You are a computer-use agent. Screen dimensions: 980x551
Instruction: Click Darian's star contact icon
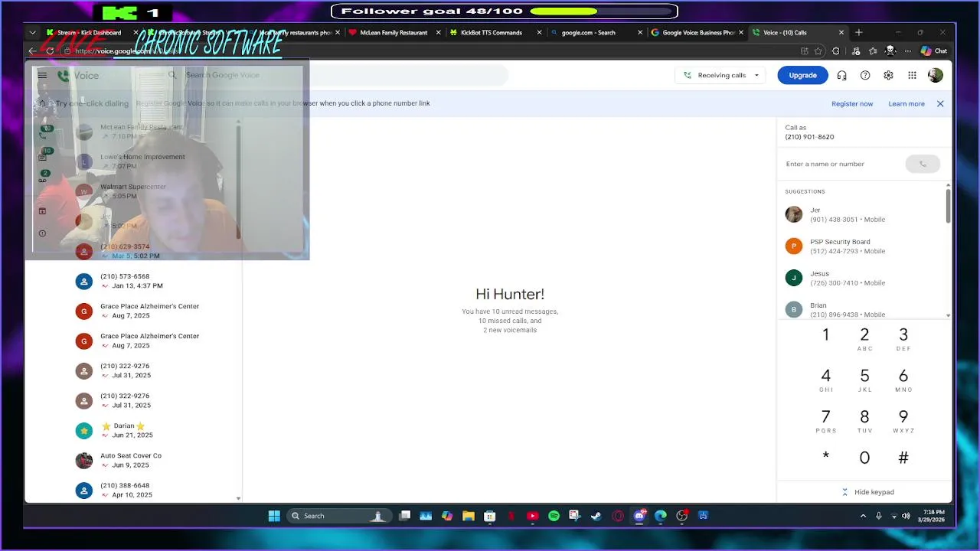pyautogui.click(x=84, y=430)
